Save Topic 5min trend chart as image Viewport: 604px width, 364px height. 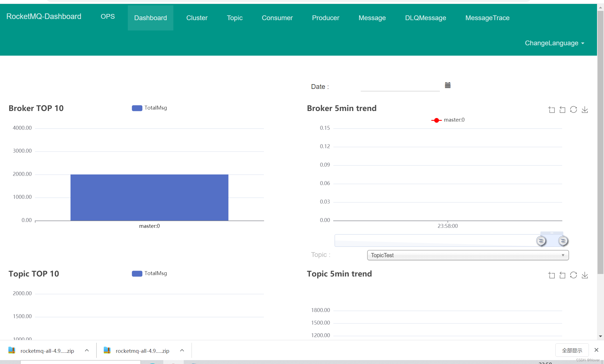(x=585, y=275)
